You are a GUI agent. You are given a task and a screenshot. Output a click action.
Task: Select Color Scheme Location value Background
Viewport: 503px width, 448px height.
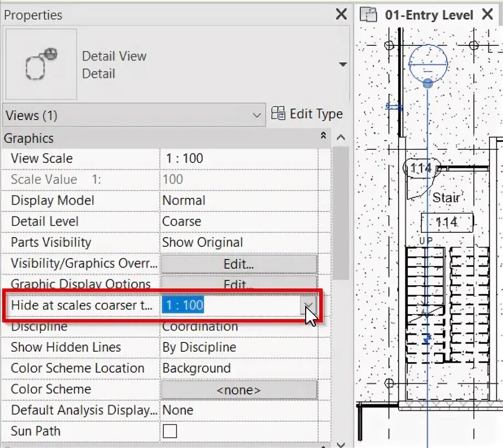coord(239,368)
